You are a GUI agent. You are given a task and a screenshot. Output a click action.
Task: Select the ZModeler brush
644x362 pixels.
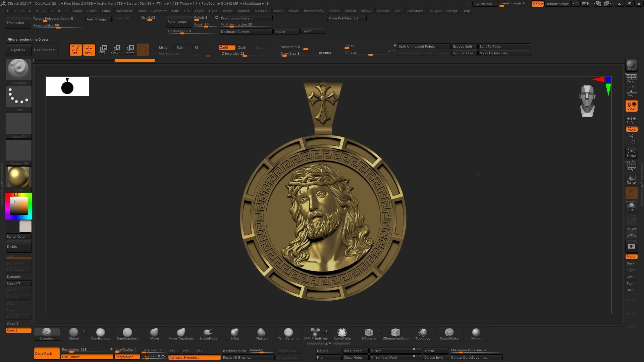(x=369, y=334)
